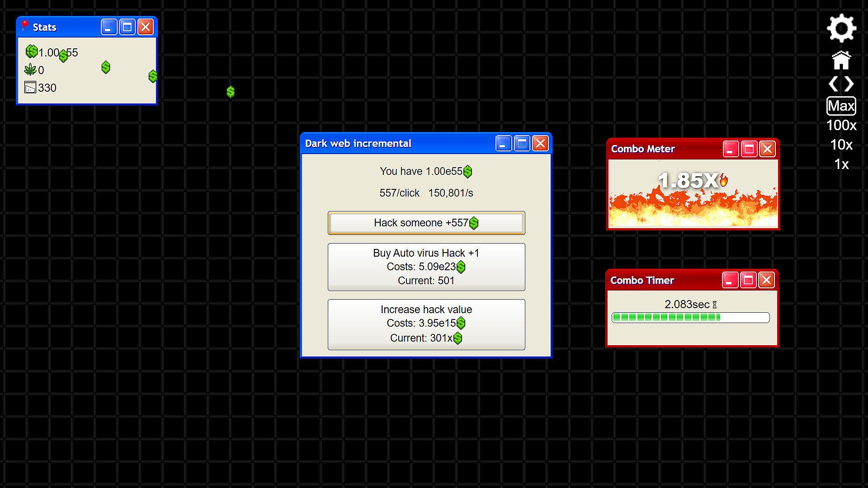Select Max buy multiplier
The width and height of the screenshot is (868, 488).
coord(841,106)
